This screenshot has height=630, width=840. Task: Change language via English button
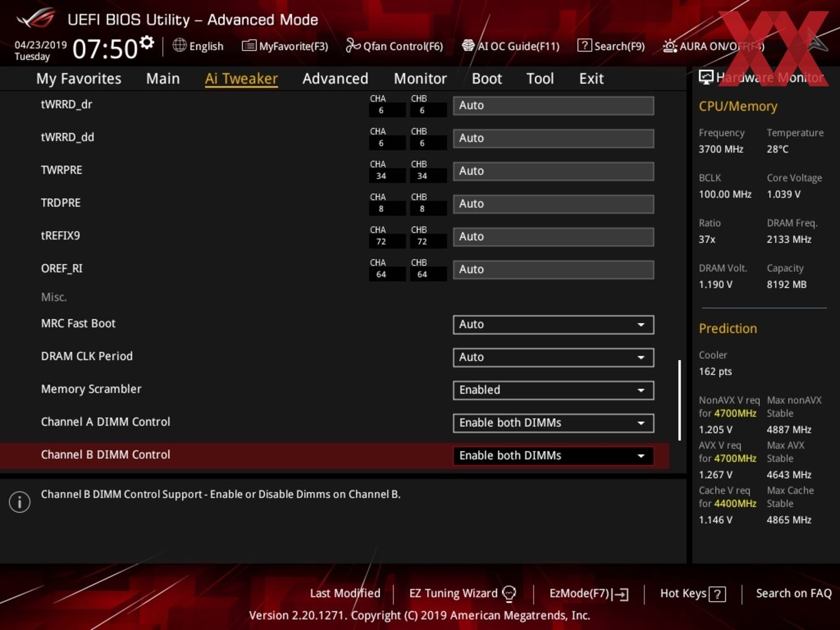pos(206,46)
